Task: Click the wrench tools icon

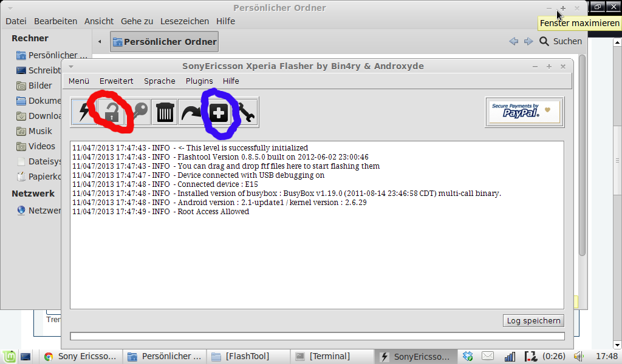Action: 245,112
